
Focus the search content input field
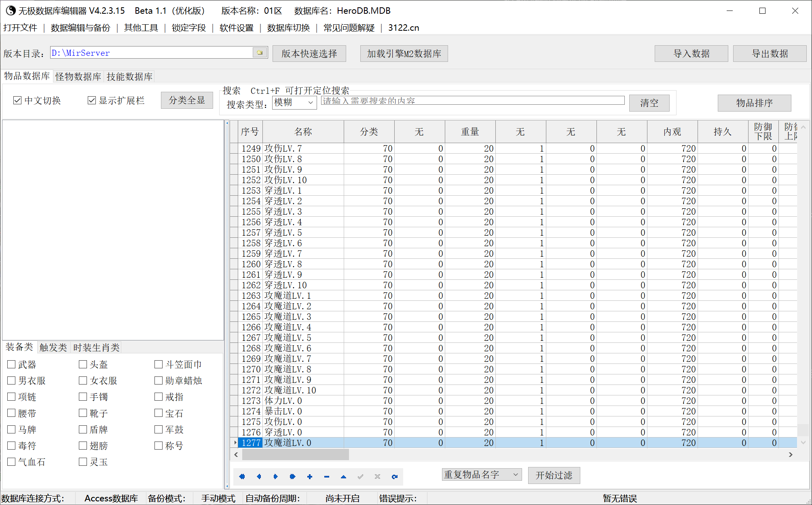pyautogui.click(x=473, y=101)
